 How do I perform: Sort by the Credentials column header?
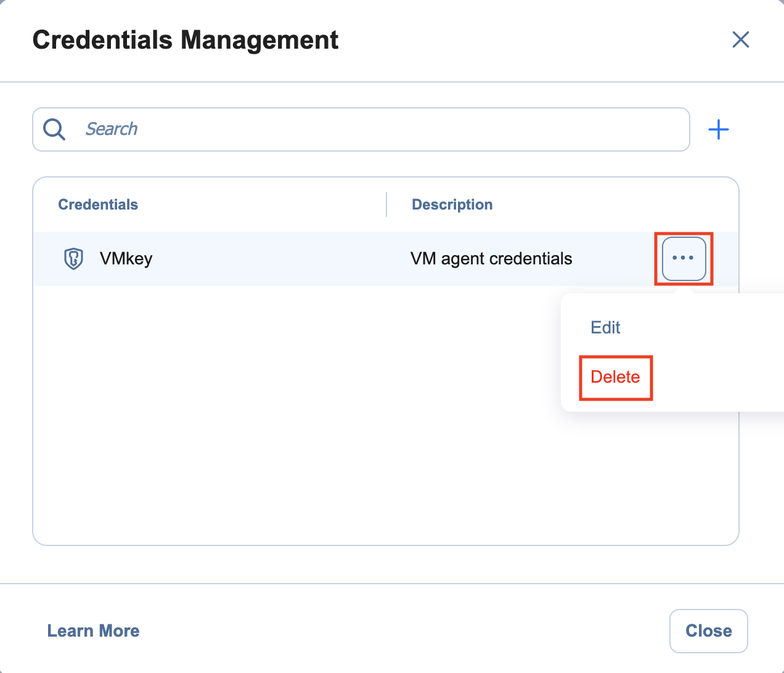pyautogui.click(x=98, y=205)
